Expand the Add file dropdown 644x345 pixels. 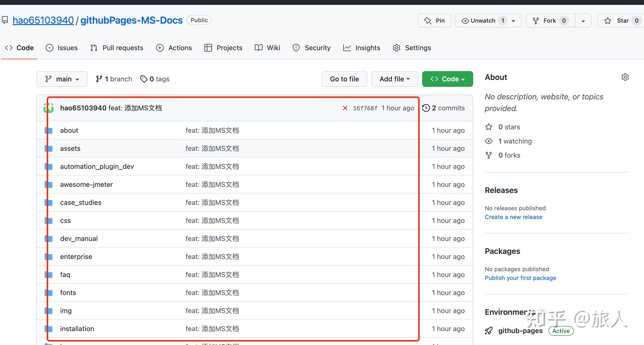[394, 79]
